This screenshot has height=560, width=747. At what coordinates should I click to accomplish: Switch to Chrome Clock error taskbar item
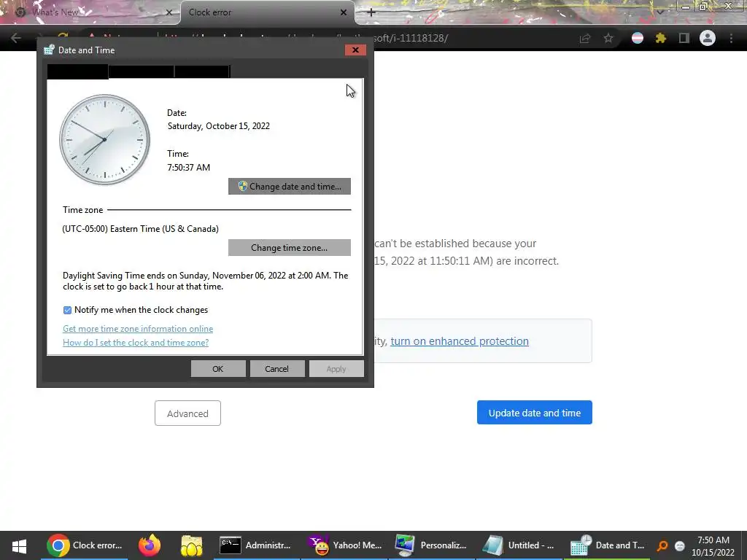[x=85, y=545]
